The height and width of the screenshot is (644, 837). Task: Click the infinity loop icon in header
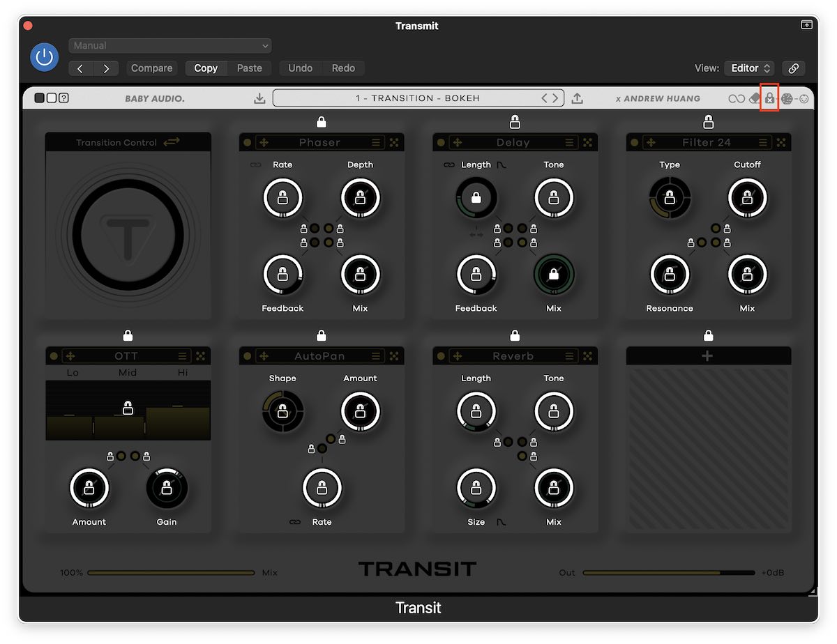click(737, 98)
